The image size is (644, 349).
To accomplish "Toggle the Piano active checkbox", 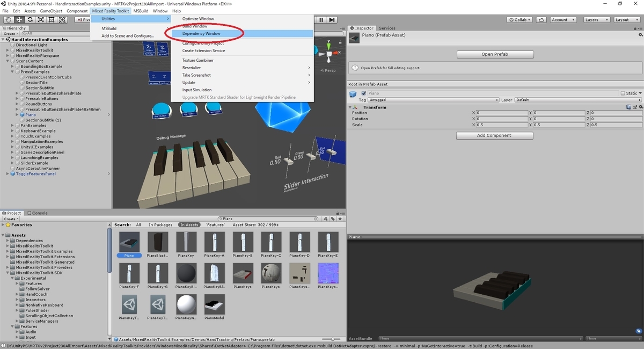I will (x=364, y=93).
